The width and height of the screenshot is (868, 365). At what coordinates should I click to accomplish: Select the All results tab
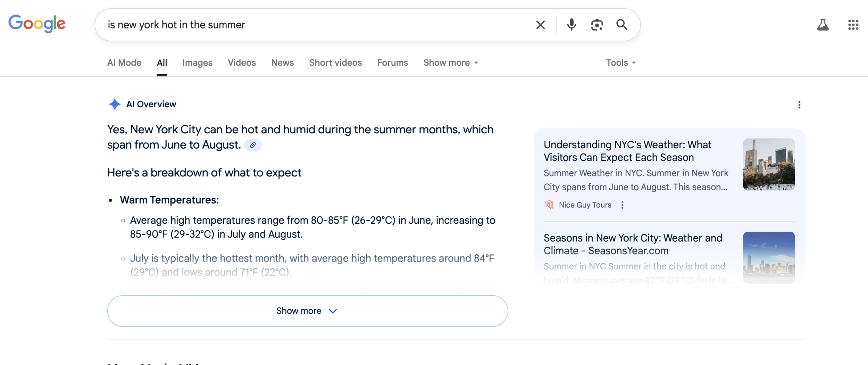pyautogui.click(x=162, y=63)
